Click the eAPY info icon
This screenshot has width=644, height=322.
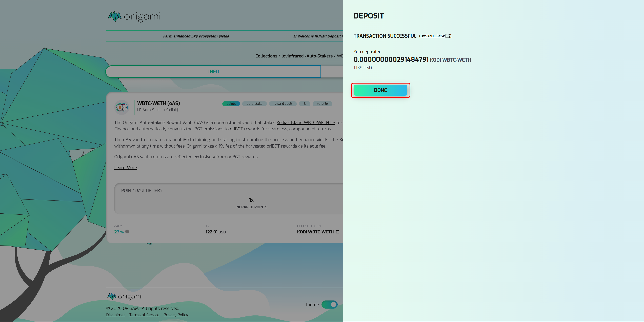127,231
